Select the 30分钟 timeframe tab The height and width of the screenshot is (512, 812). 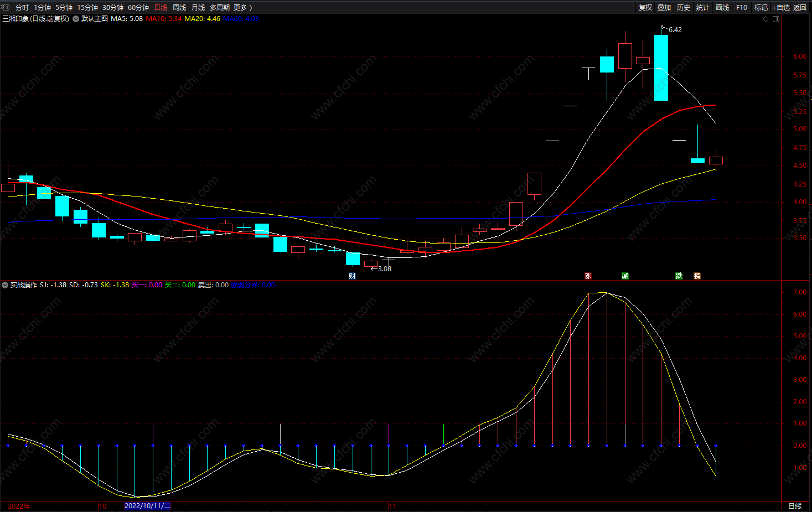point(113,7)
